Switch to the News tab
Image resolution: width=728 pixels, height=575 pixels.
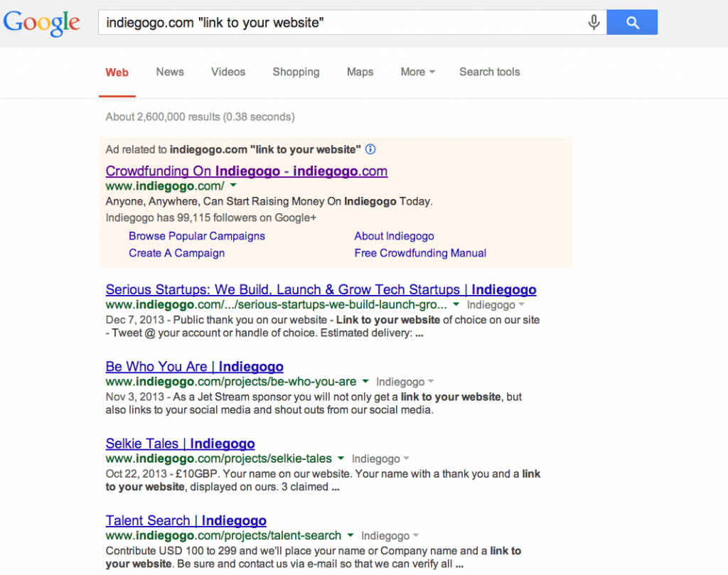click(x=170, y=72)
